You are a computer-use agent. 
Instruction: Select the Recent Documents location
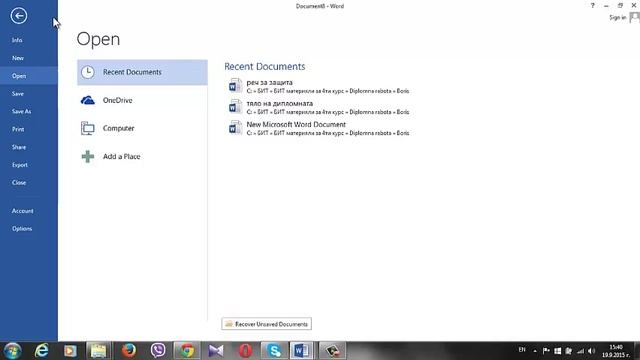(x=142, y=72)
